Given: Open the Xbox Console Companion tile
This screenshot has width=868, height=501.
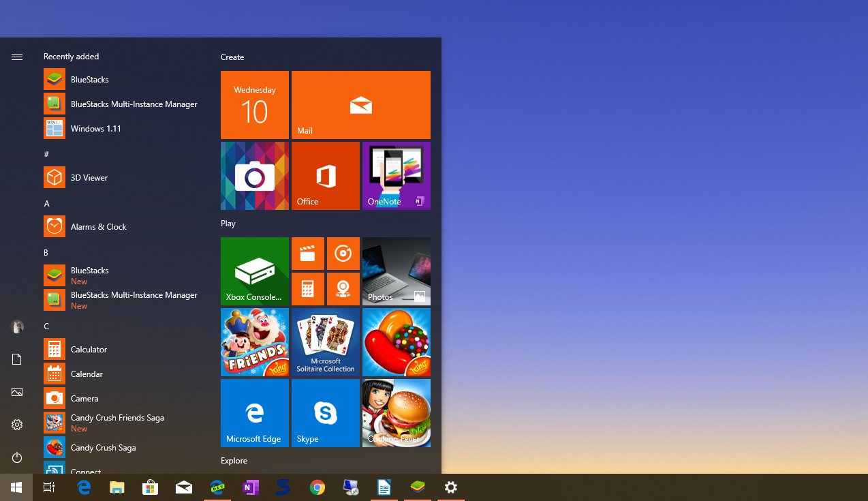Looking at the screenshot, I should click(255, 271).
